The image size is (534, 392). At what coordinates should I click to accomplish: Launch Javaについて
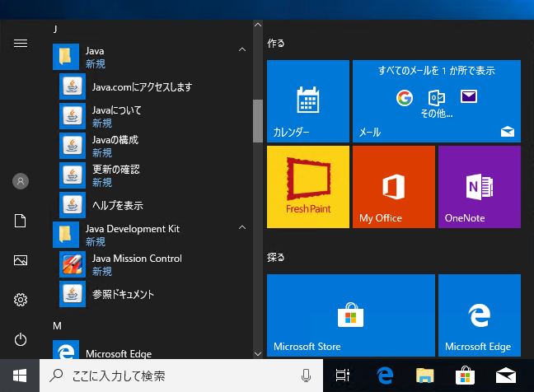pyautogui.click(x=152, y=116)
